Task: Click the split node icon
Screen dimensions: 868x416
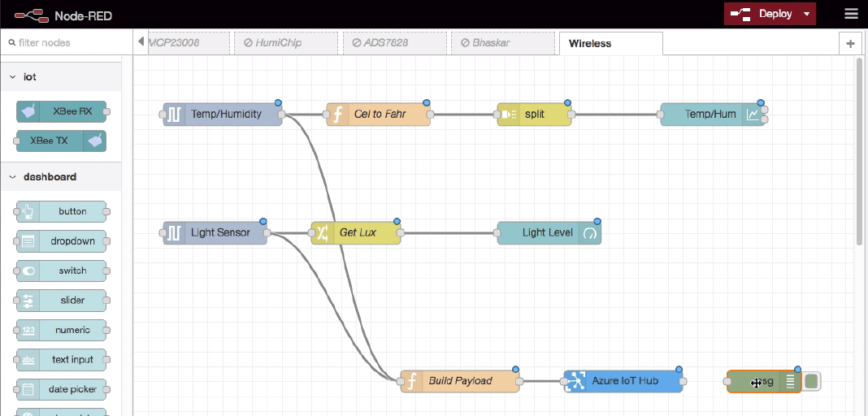Action: click(x=508, y=115)
